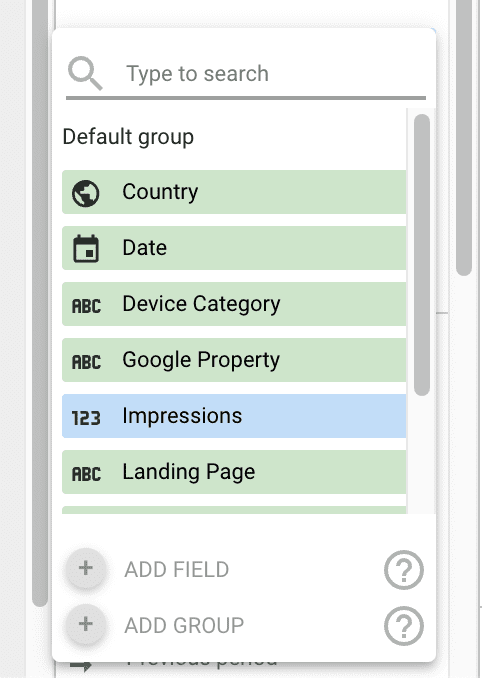The width and height of the screenshot is (482, 678).
Task: Click the 123 numeric icon for Impressions
Action: (x=86, y=418)
